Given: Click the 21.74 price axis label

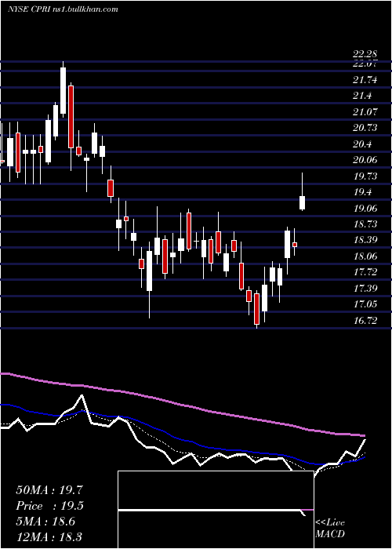Looking at the screenshot, I should pyautogui.click(x=365, y=80).
